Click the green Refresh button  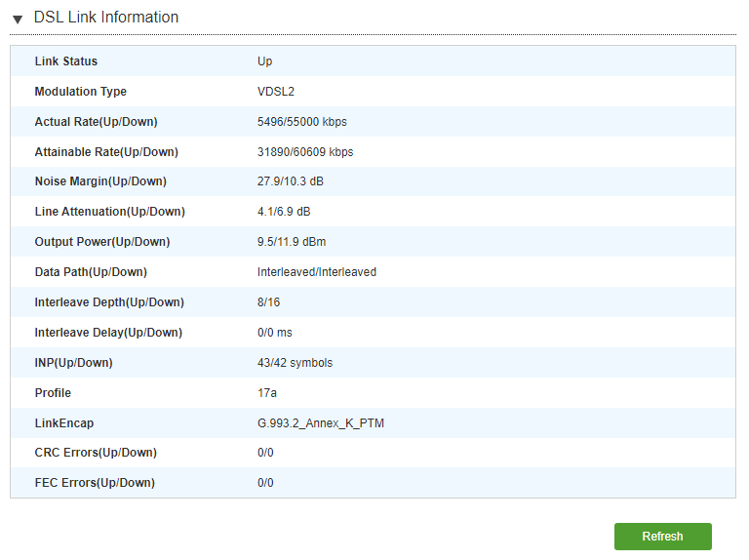coord(662,537)
